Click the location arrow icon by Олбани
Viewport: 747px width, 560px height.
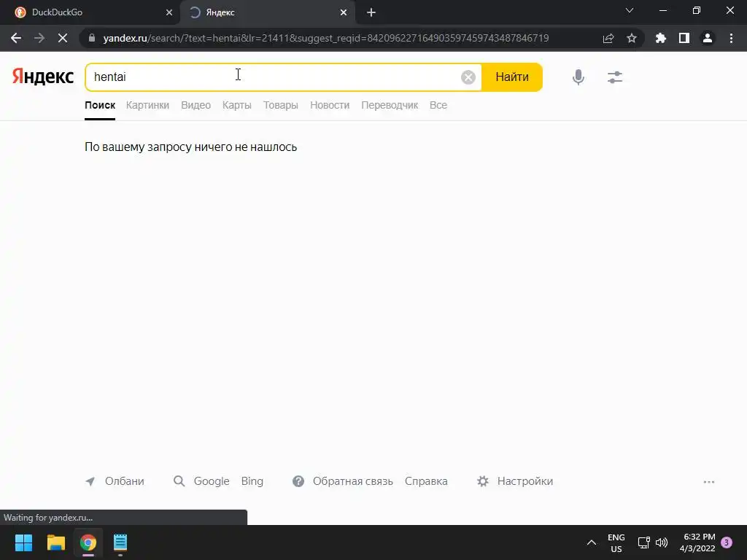(90, 481)
